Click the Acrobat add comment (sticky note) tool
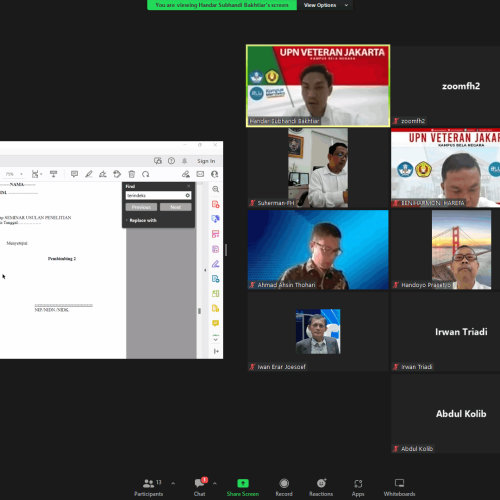 [x=74, y=174]
